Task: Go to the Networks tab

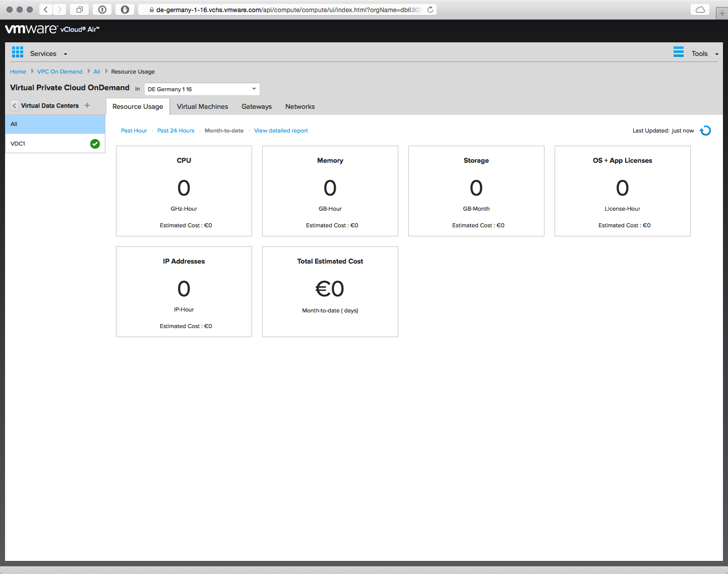Action: pyautogui.click(x=299, y=106)
